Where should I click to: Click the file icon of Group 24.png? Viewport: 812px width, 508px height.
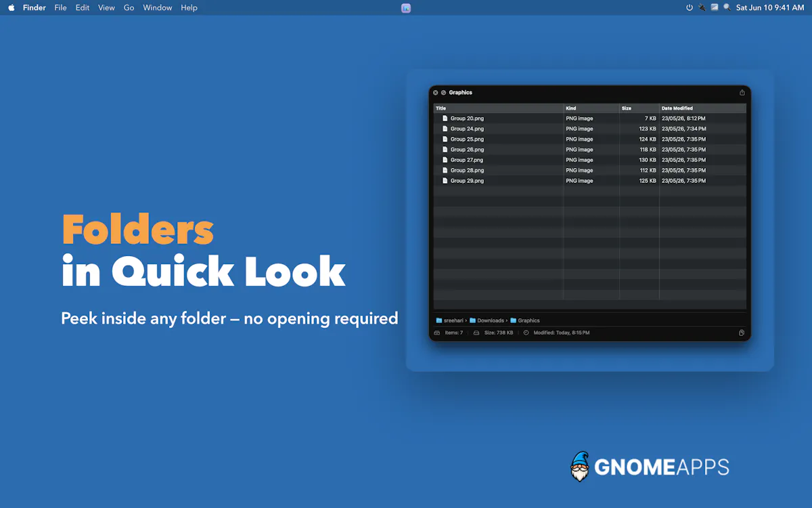(x=445, y=129)
